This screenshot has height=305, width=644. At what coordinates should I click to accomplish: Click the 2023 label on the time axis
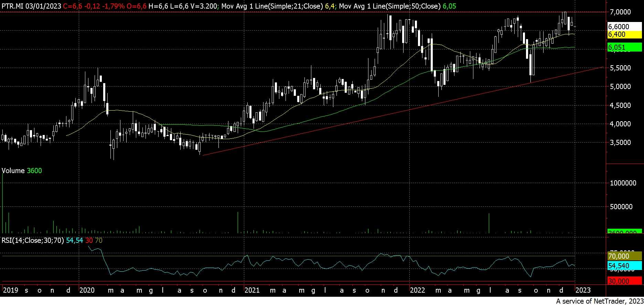click(583, 291)
